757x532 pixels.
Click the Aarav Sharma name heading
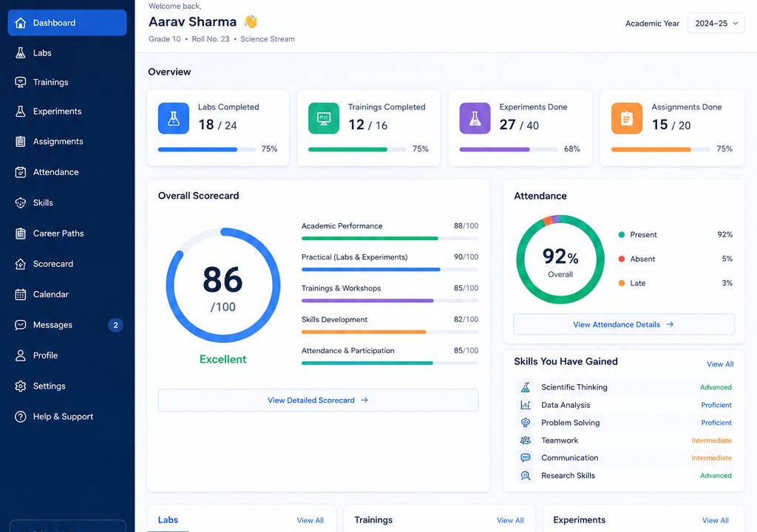(x=192, y=21)
